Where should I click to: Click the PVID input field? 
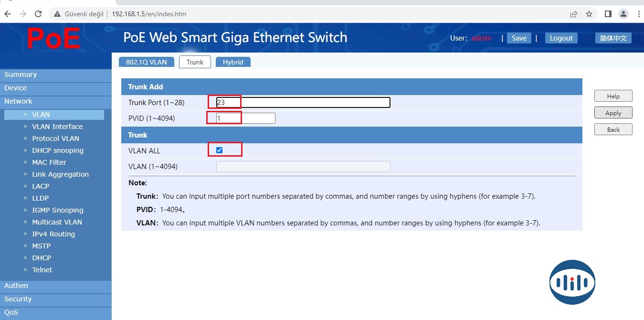click(245, 118)
